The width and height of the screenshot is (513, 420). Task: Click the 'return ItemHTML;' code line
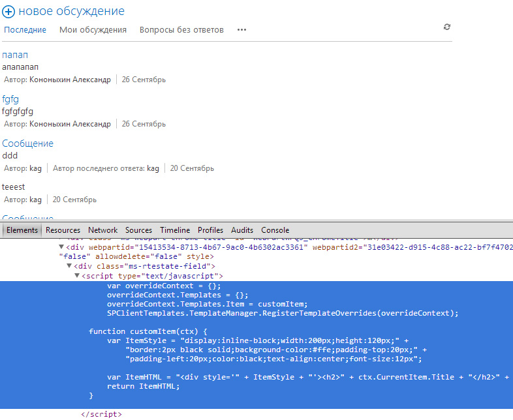[x=144, y=386]
